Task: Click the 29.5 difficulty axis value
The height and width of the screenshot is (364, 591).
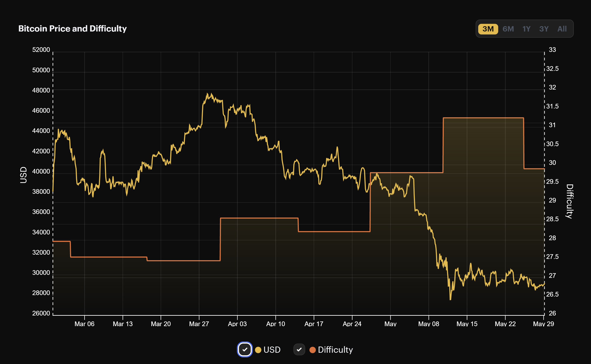Action: click(x=552, y=181)
